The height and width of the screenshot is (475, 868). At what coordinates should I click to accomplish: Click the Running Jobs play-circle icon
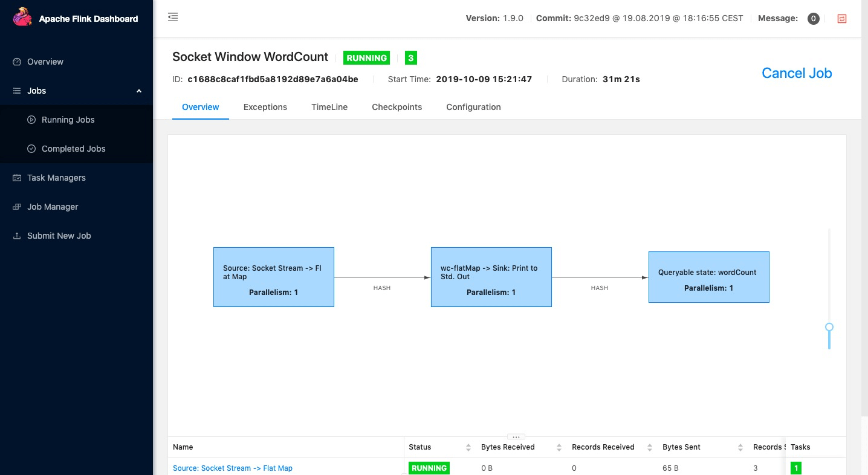tap(31, 120)
